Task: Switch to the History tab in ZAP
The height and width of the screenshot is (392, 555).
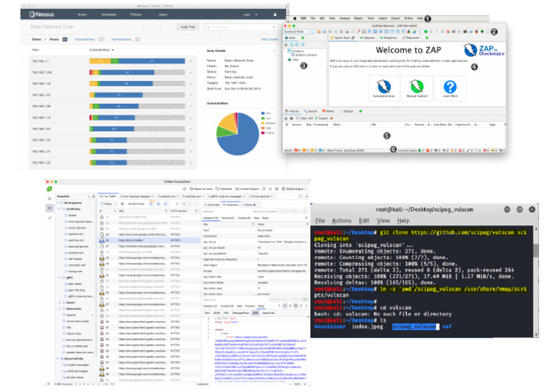Action: [x=293, y=111]
